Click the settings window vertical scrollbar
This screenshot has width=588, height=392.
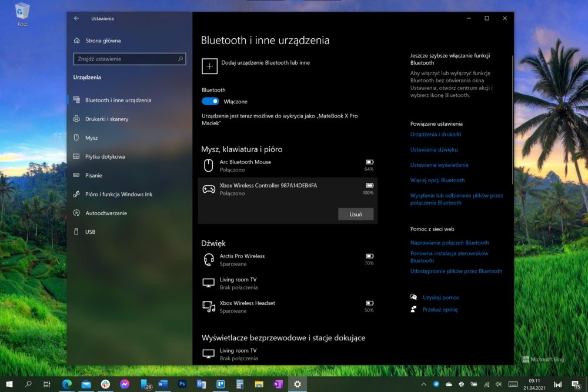[x=512, y=120]
